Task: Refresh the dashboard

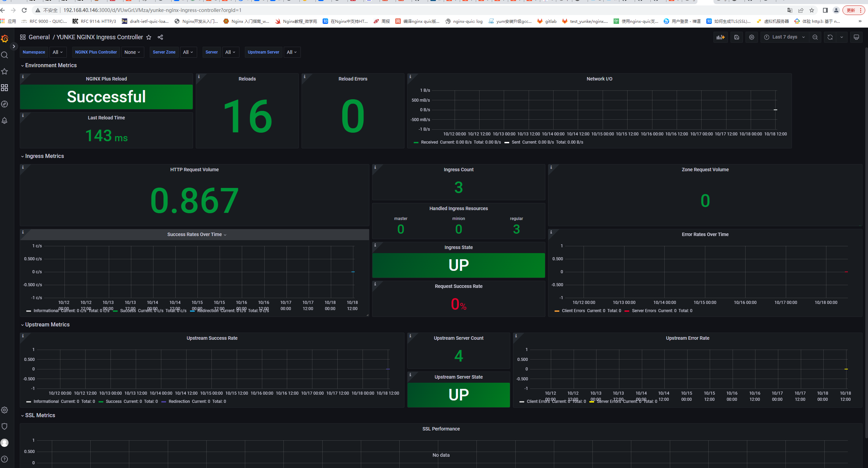Action: (830, 37)
